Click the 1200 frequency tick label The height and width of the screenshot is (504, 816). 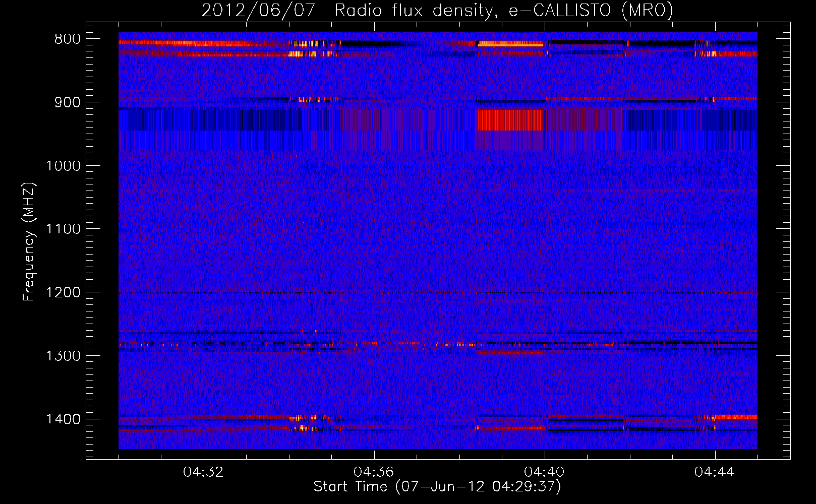(x=63, y=292)
